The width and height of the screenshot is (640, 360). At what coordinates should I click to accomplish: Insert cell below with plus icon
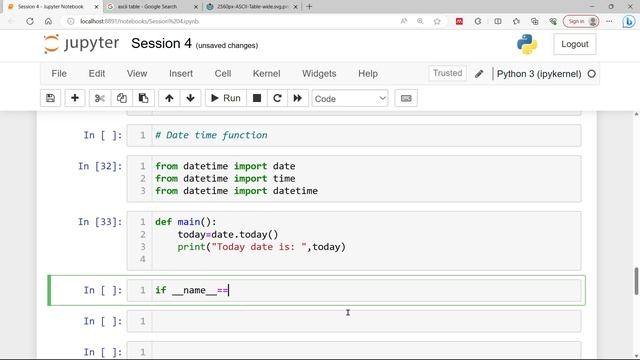(x=75, y=98)
